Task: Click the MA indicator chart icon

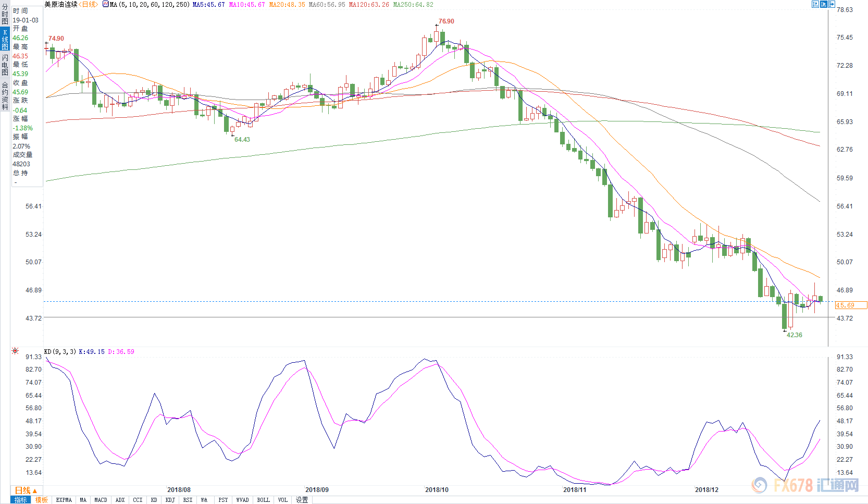Action: pos(106,4)
